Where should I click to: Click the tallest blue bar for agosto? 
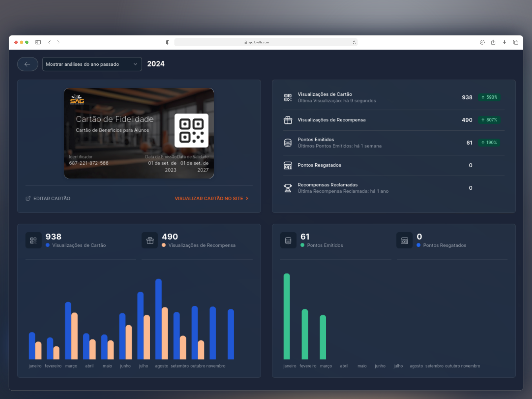[x=158, y=318]
